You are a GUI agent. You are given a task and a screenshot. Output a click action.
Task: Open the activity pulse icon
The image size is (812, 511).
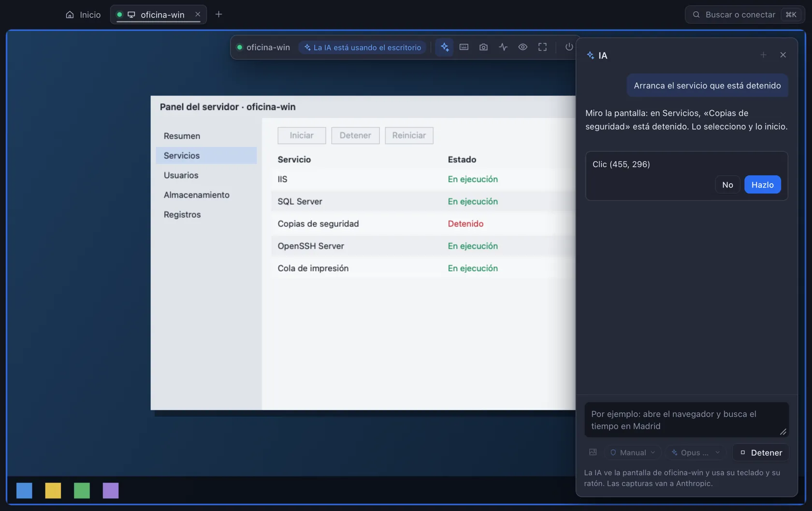click(x=503, y=47)
